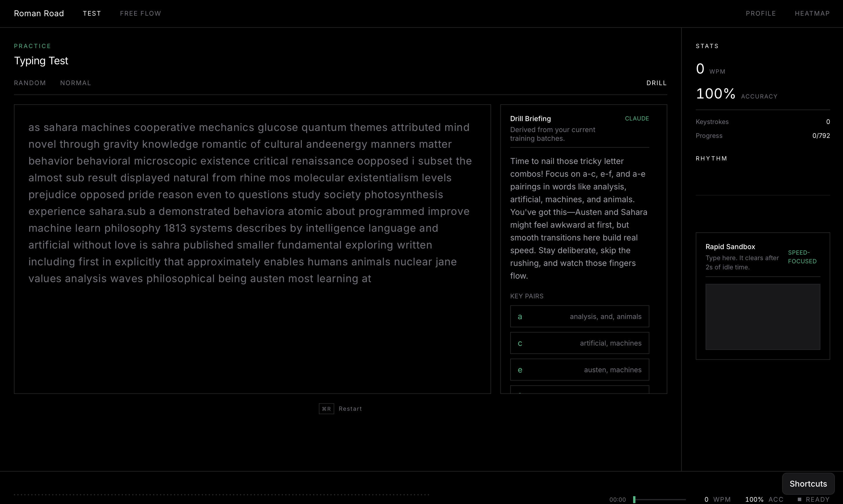This screenshot has height=504, width=843.
Task: Click the typing test text area
Action: (x=252, y=249)
